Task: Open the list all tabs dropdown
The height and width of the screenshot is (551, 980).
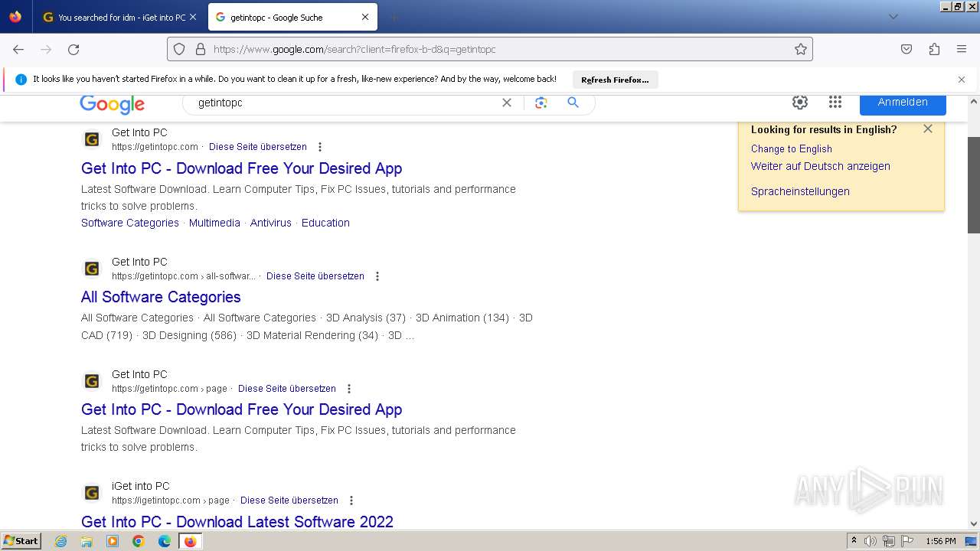Action: click(893, 17)
